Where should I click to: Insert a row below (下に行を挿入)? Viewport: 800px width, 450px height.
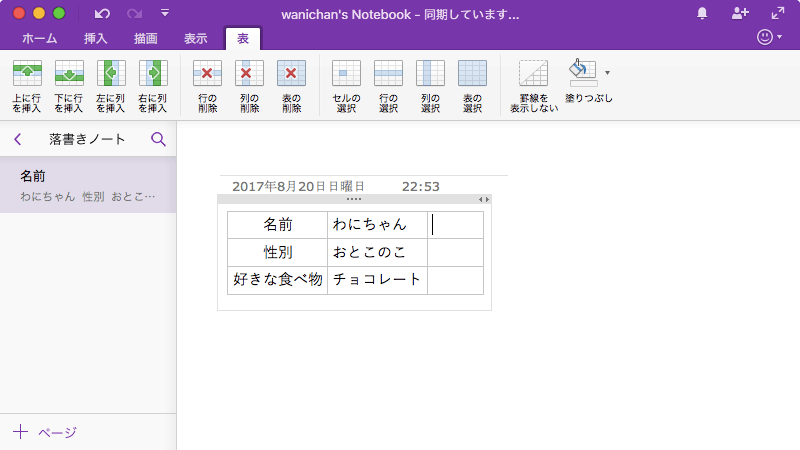69,86
